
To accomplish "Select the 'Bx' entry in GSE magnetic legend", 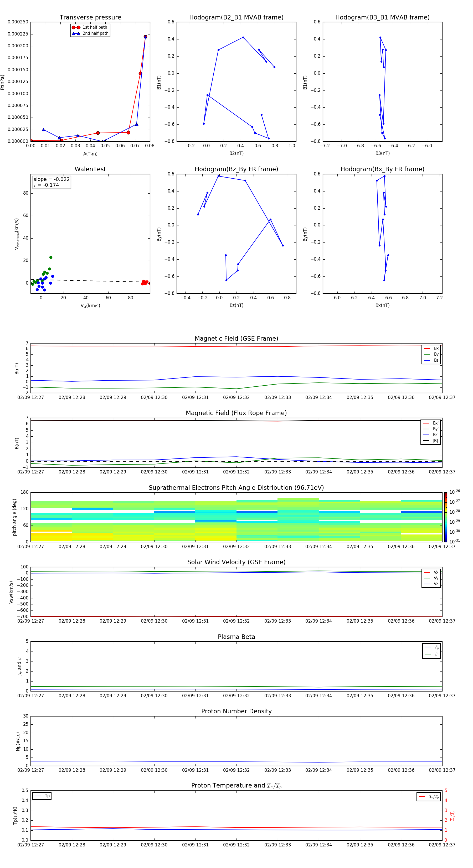I will click(431, 349).
